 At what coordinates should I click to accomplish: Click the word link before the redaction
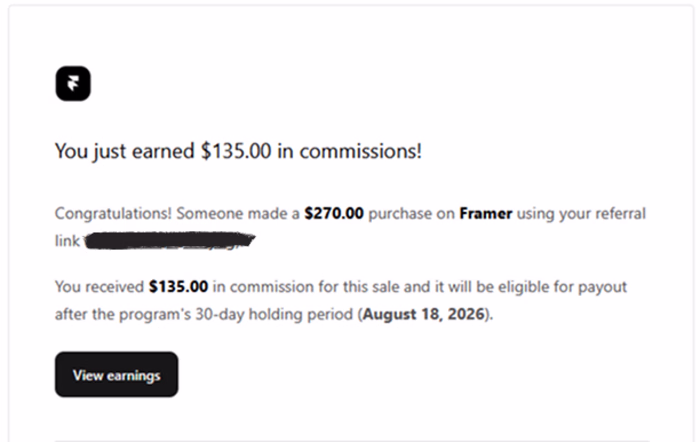pyautogui.click(x=67, y=241)
